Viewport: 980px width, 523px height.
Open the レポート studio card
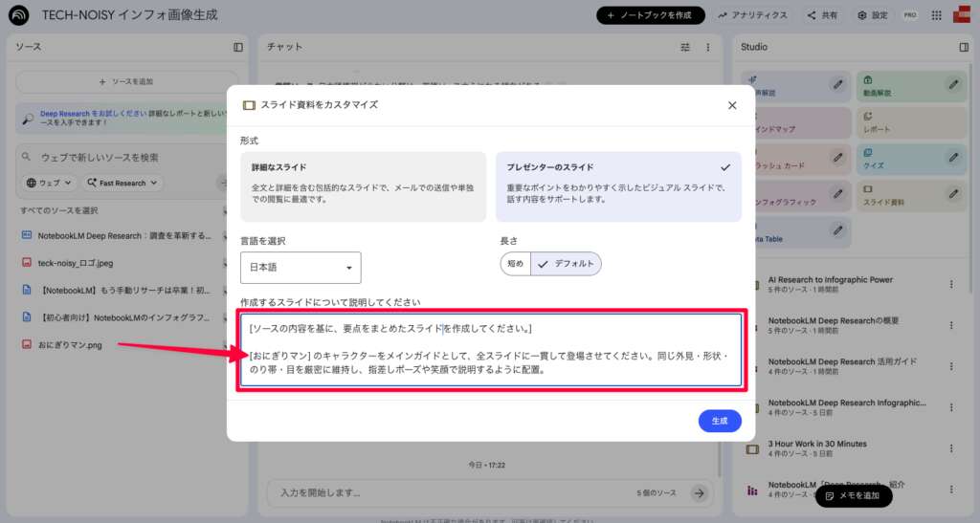pos(910,123)
